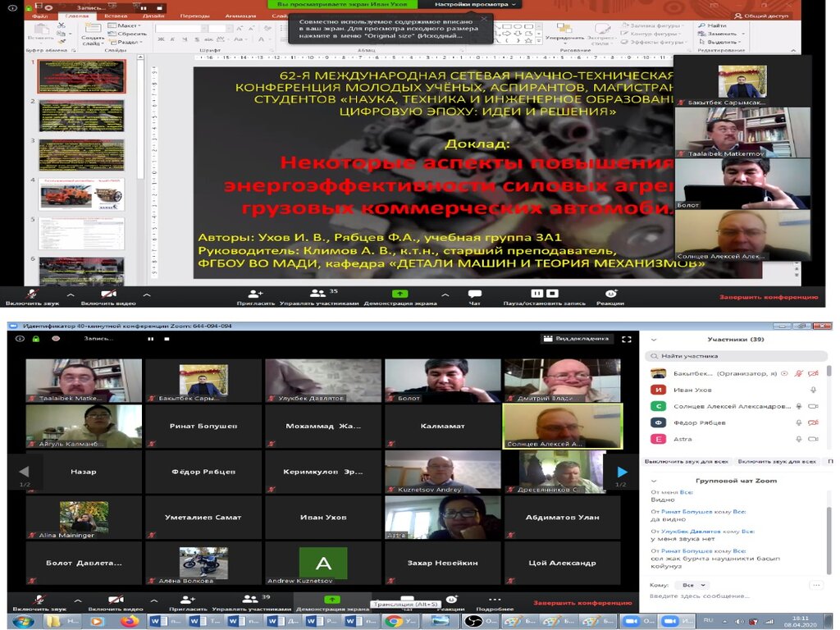
Task: Click Invite icon in lower Zoom toolbar
Action: click(188, 600)
